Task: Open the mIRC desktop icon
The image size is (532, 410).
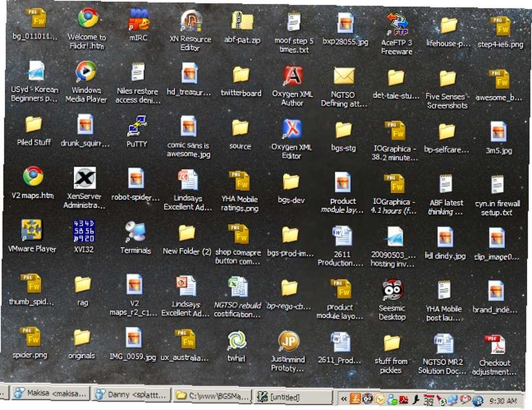Action: coord(139,20)
